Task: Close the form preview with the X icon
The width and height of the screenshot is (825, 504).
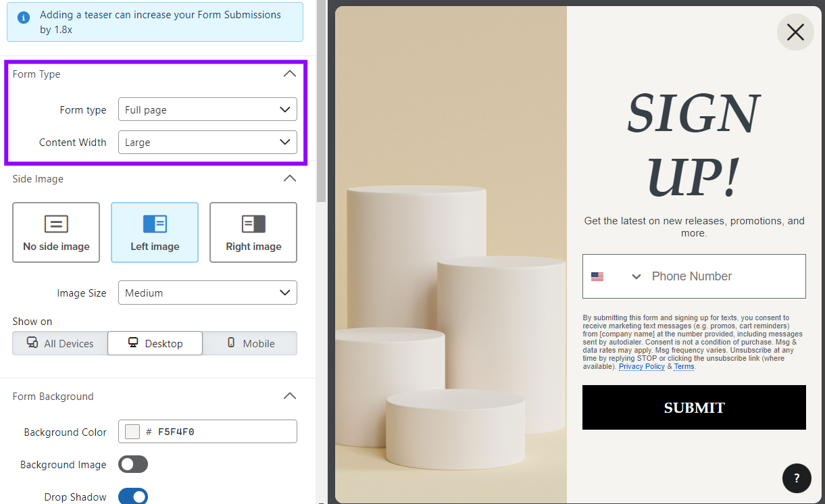Action: pos(795,32)
